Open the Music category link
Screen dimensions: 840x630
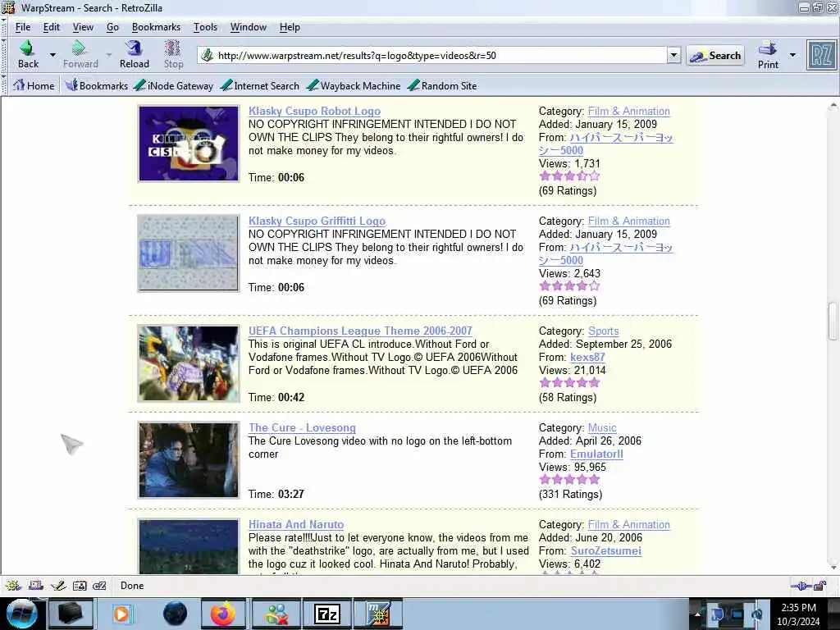click(x=602, y=427)
